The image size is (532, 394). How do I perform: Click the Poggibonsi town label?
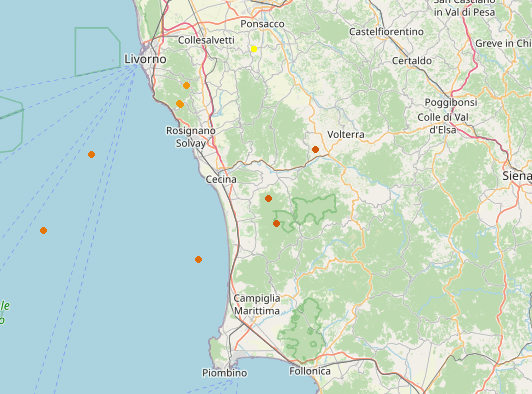click(x=451, y=102)
